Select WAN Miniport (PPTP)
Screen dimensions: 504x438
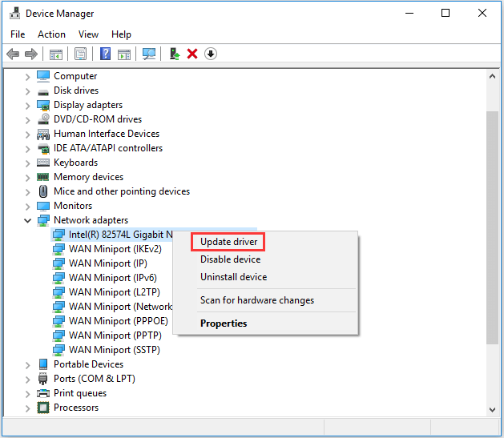(115, 336)
